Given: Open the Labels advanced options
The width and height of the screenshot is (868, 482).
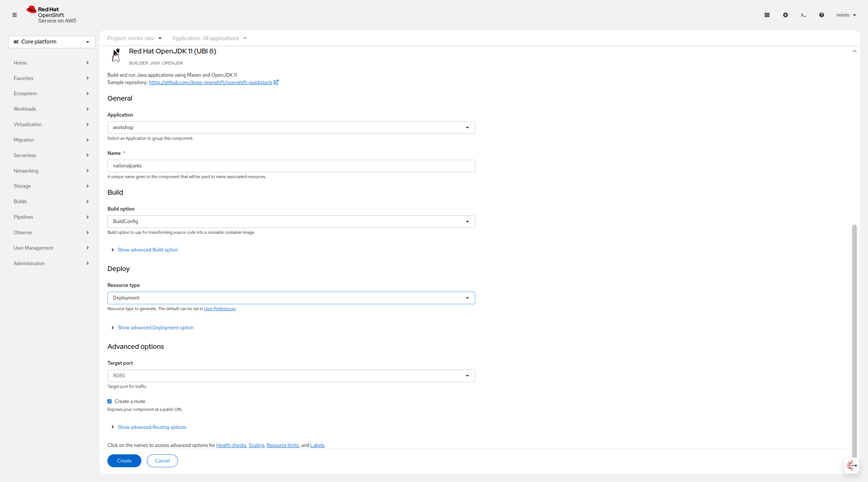Looking at the screenshot, I should (x=317, y=445).
